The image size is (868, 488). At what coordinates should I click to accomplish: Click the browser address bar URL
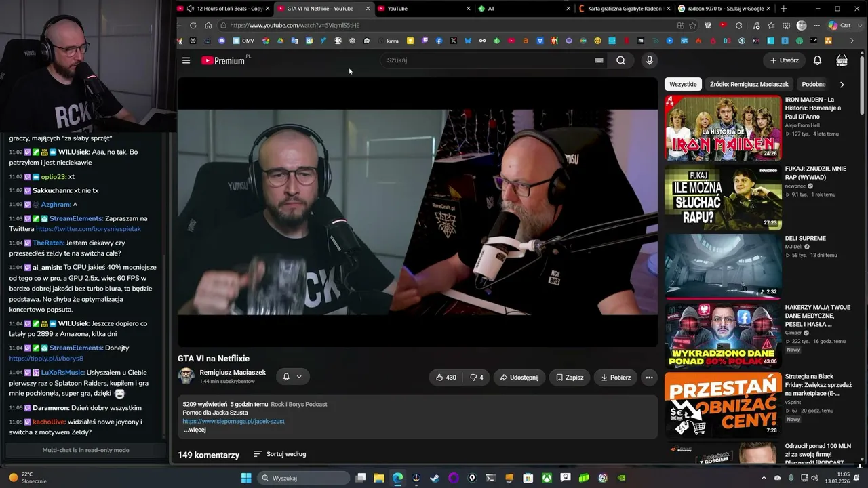[x=294, y=26]
